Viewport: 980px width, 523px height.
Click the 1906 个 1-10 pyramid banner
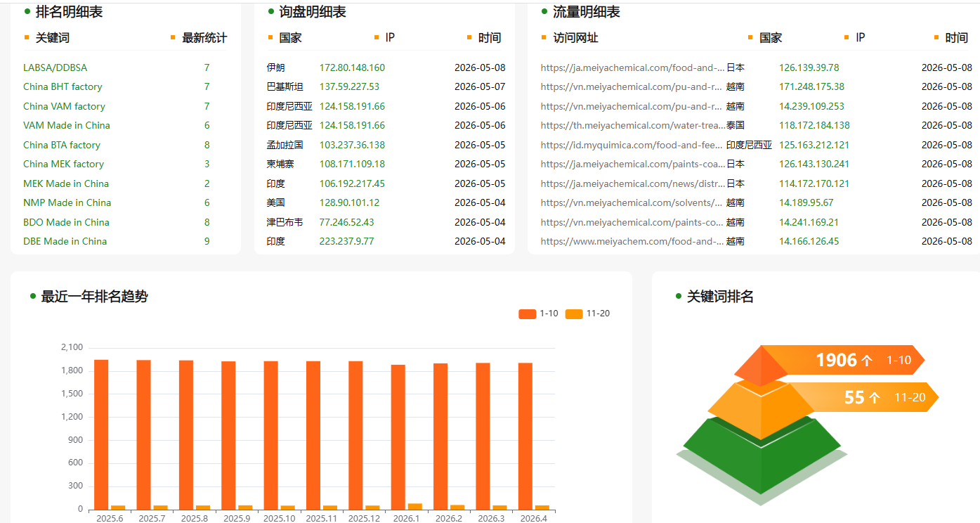pos(843,360)
